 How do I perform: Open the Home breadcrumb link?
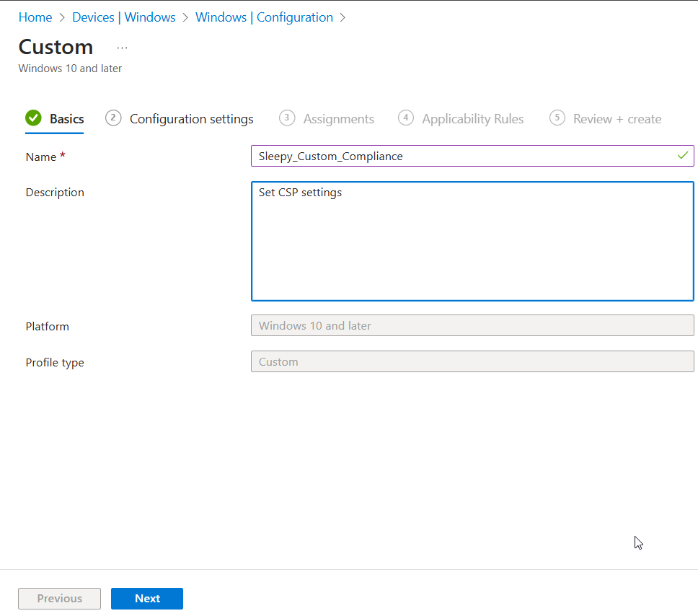point(35,17)
